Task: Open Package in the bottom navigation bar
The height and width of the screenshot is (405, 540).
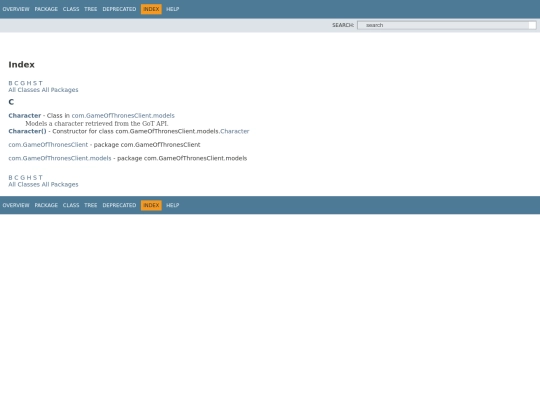Action: [x=46, y=205]
